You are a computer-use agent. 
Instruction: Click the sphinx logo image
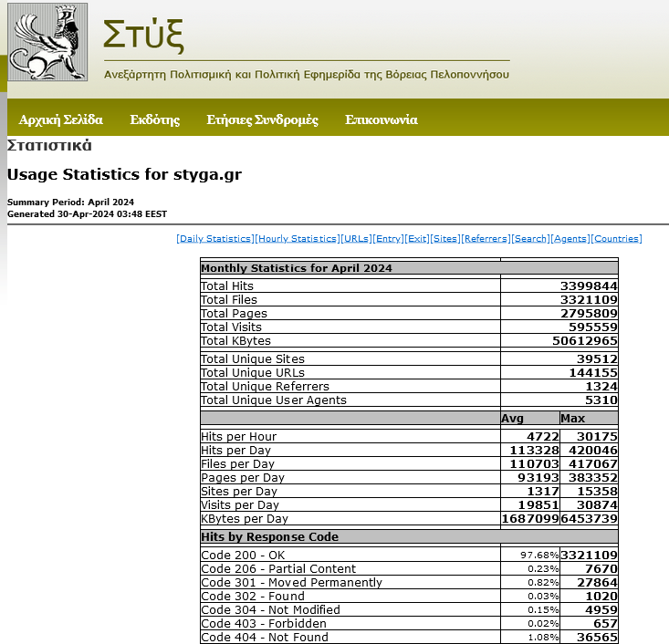click(47, 42)
